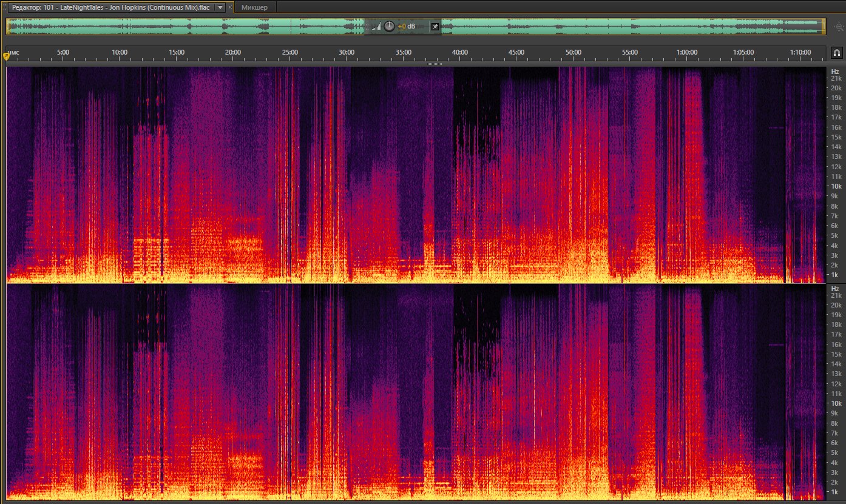Click the yellow playhead marker at start
846x504 pixels.
click(x=7, y=56)
